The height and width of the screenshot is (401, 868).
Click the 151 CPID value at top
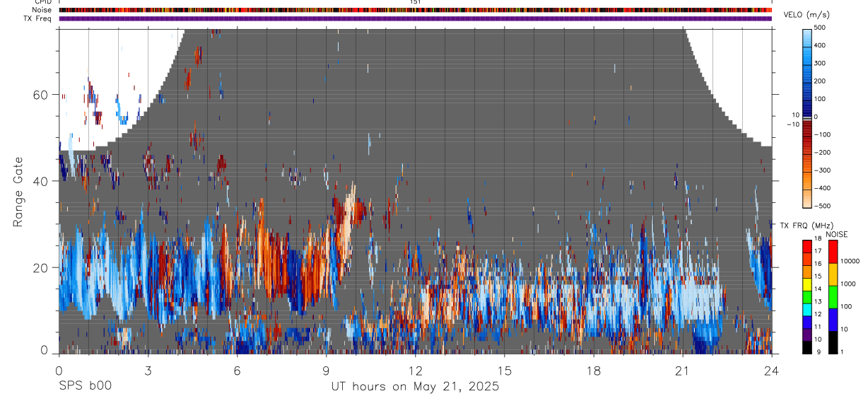415,2
